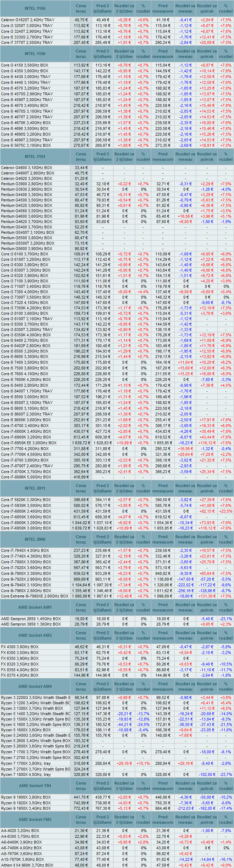Click '% rozdiel' last header in AMD Socket FM2 section
Image resolution: width=234 pixels, height=868 pixels.
coord(226,819)
